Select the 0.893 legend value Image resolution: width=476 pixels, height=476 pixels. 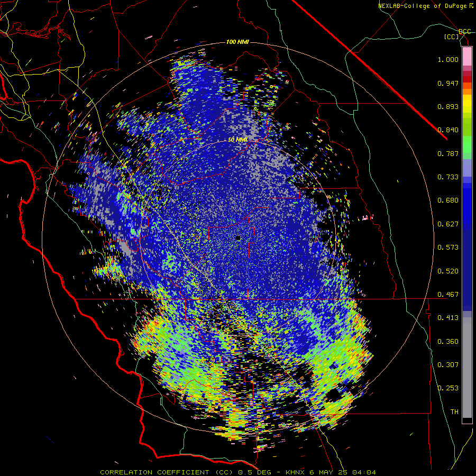[448, 106]
